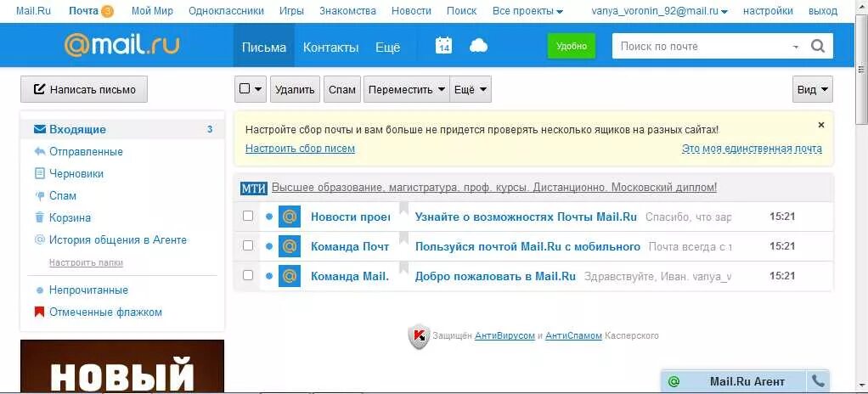Expand Все проекты menu
The width and height of the screenshot is (868, 394).
coord(527,11)
